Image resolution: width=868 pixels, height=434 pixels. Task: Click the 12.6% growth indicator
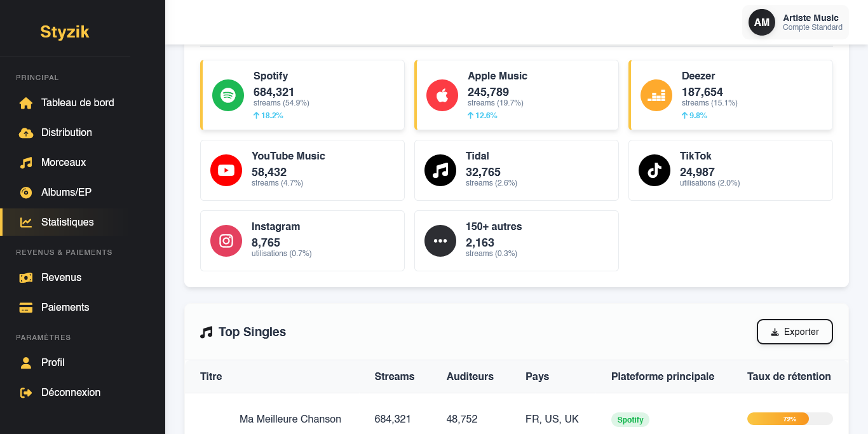click(482, 116)
